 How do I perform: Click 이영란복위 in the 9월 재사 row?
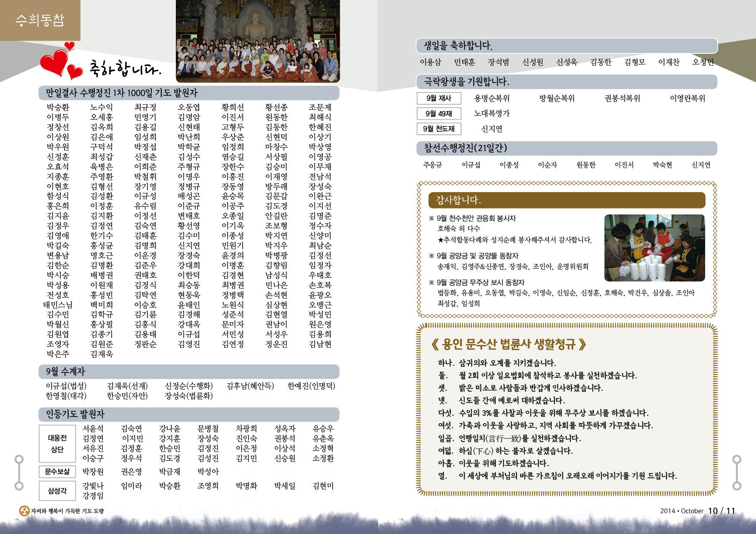(x=687, y=99)
